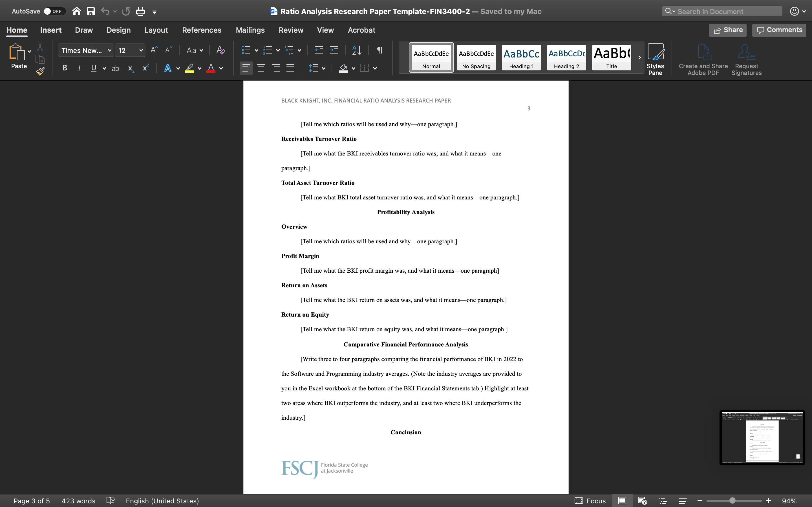Apply yellow text highlight color

(x=189, y=68)
